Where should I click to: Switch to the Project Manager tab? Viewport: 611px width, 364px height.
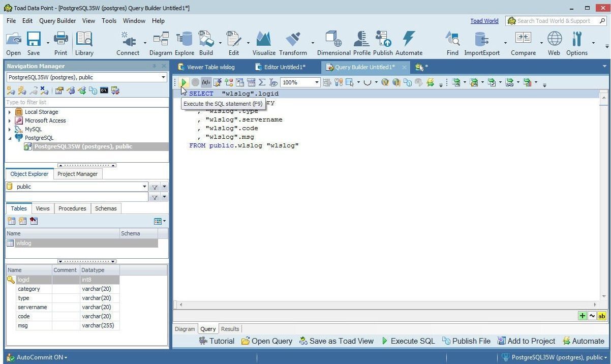point(77,174)
